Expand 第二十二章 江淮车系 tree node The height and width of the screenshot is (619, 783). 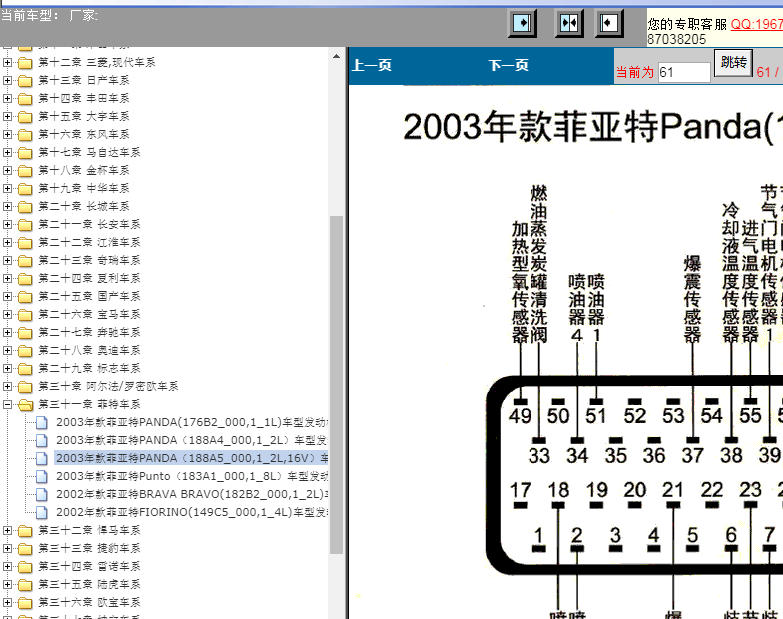tap(7, 242)
